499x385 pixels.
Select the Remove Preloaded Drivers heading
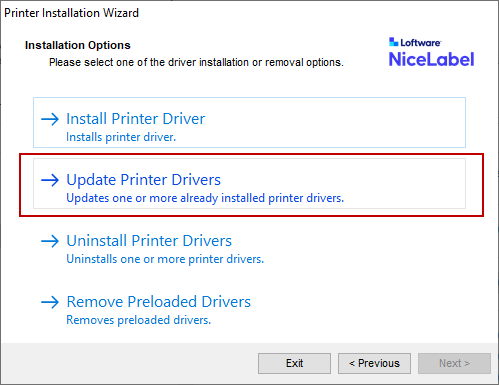159,302
